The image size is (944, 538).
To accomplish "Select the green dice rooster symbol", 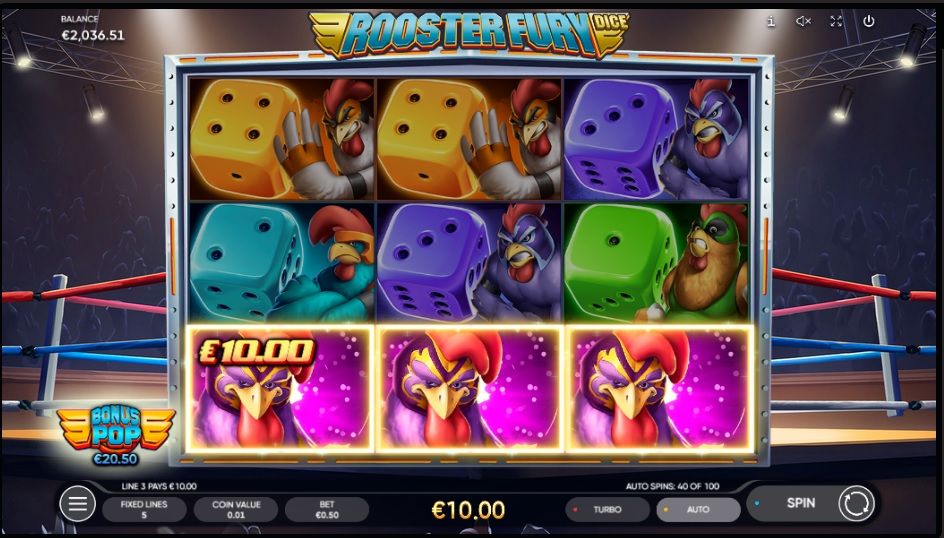I will pos(657,262).
